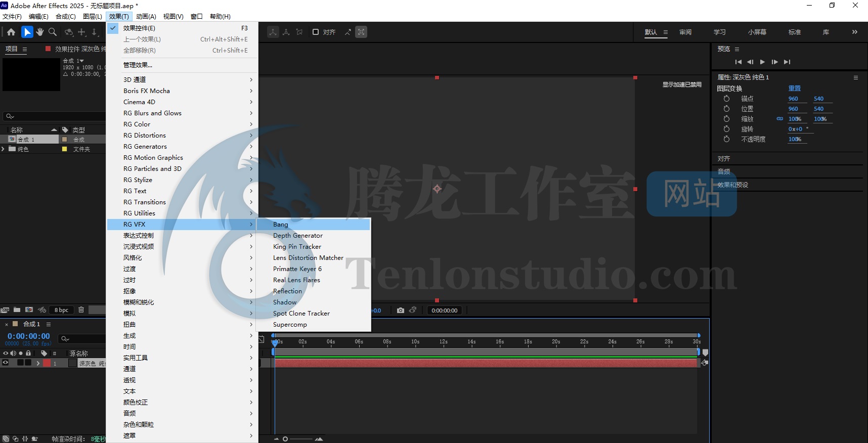868x443 pixels.
Task: Open Interpret Footage icon in Project panel
Action: (5, 309)
